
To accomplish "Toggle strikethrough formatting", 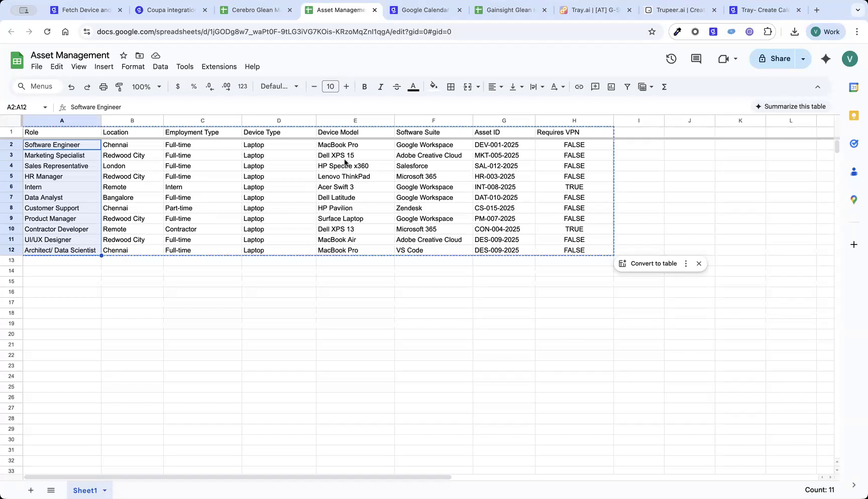I will [396, 86].
